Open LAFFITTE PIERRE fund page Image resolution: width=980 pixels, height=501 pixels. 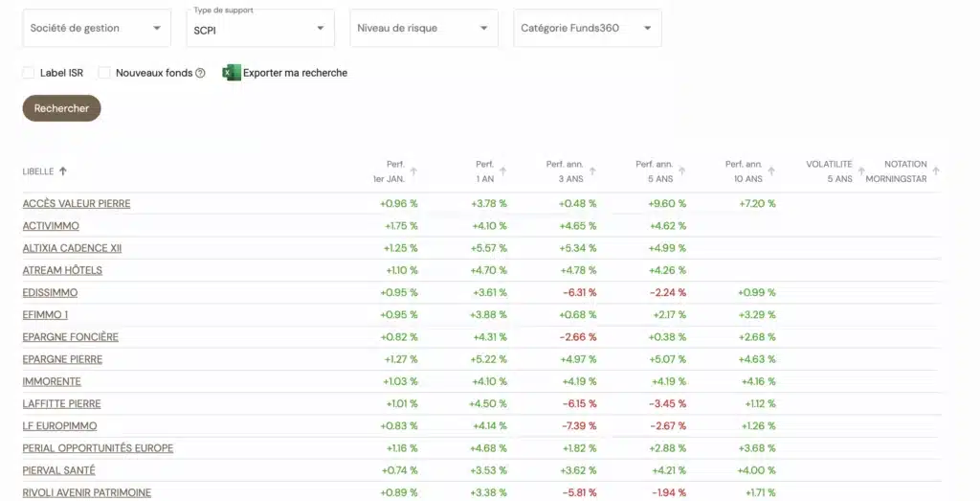[62, 403]
